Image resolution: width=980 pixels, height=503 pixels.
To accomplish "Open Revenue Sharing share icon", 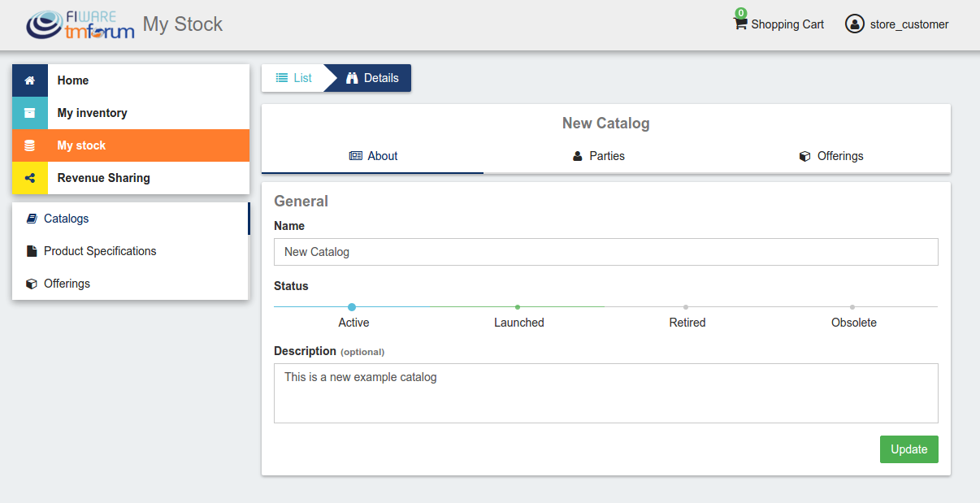I will coord(30,178).
